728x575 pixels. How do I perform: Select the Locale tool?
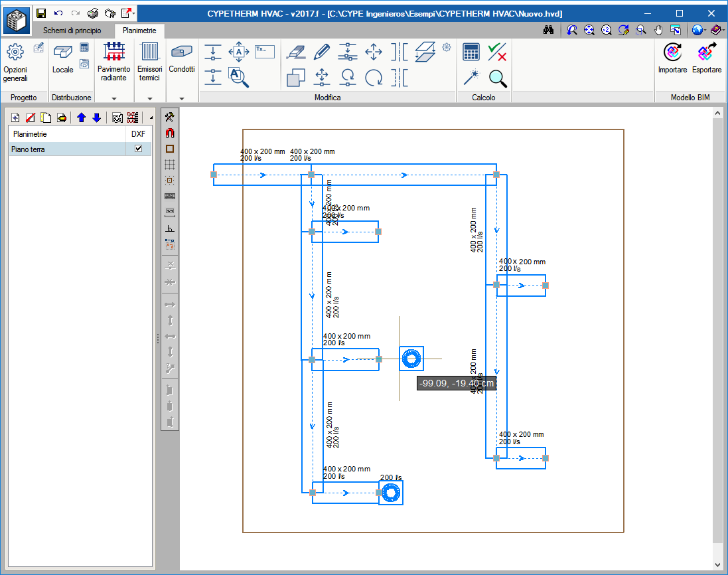tap(62, 58)
